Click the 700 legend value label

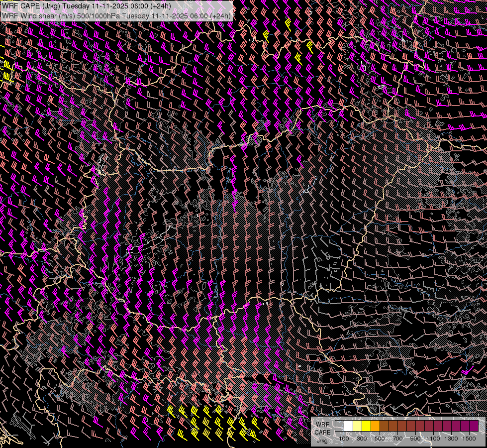tap(398, 439)
